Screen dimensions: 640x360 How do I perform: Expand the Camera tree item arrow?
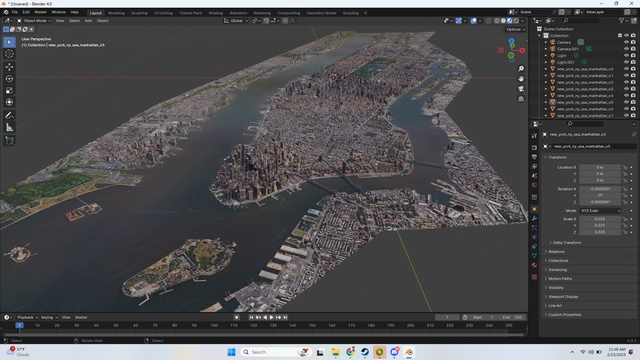coord(546,42)
